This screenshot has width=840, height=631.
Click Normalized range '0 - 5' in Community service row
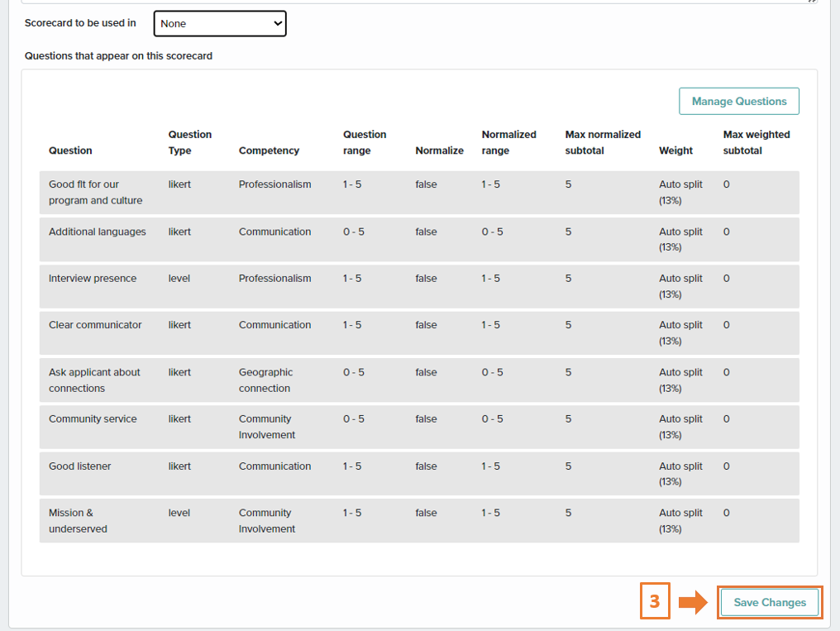coord(492,419)
